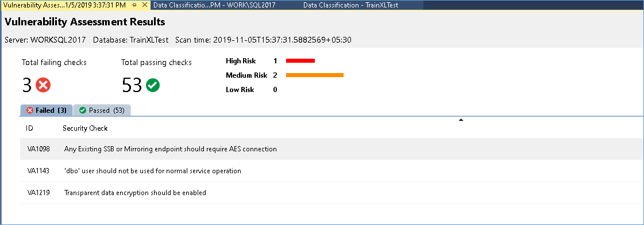This screenshot has height=225, width=644.
Task: Click the sort arrow above the results list
Action: coord(461,120)
